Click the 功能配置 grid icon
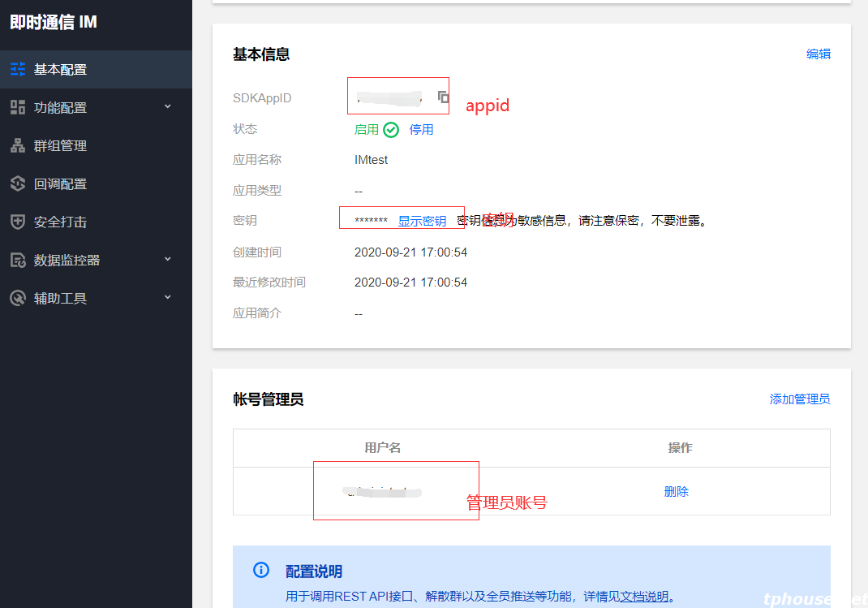This screenshot has height=608, width=868. click(18, 107)
